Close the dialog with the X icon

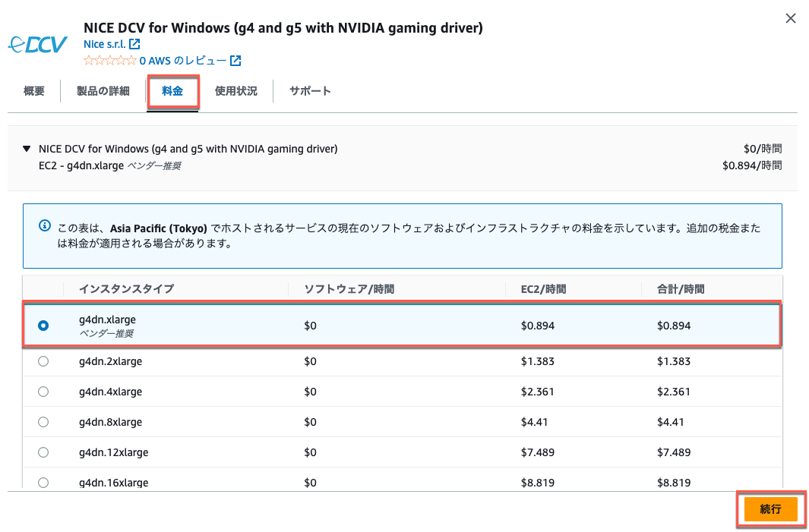pos(791,18)
